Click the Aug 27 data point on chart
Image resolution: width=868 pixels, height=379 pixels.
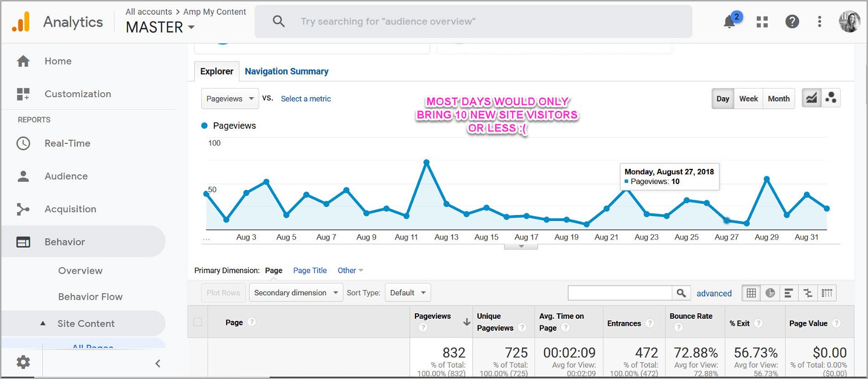click(x=727, y=220)
